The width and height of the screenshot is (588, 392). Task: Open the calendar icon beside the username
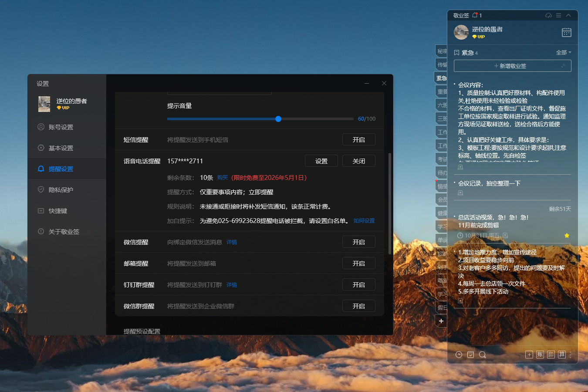click(566, 33)
